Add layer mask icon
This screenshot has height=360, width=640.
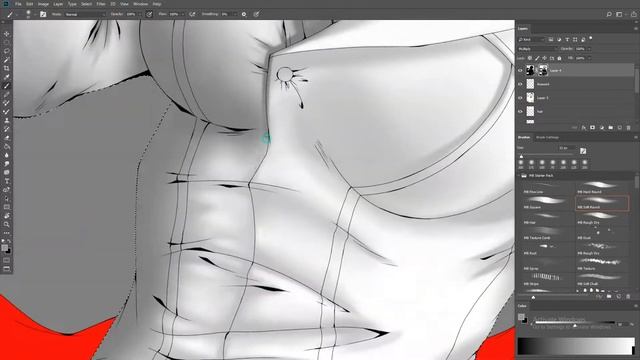coord(593,128)
